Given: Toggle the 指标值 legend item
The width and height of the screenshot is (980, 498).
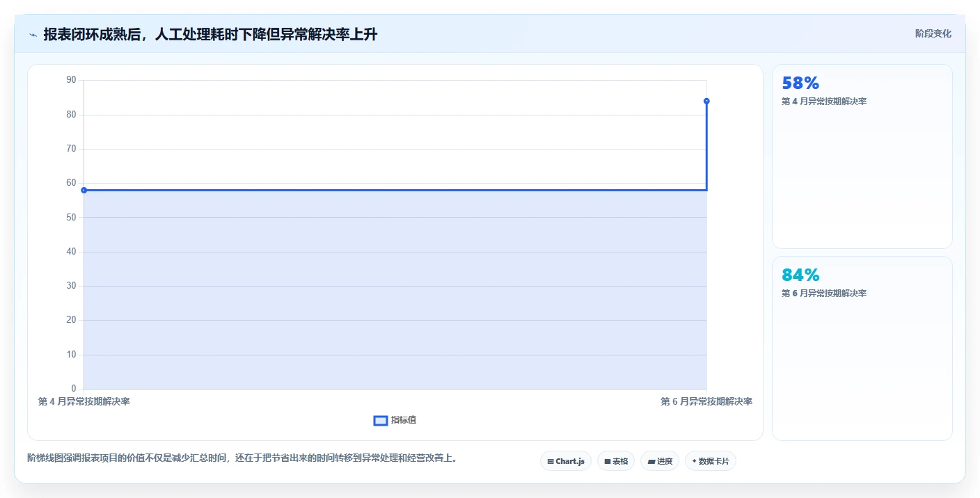Looking at the screenshot, I should point(395,420).
